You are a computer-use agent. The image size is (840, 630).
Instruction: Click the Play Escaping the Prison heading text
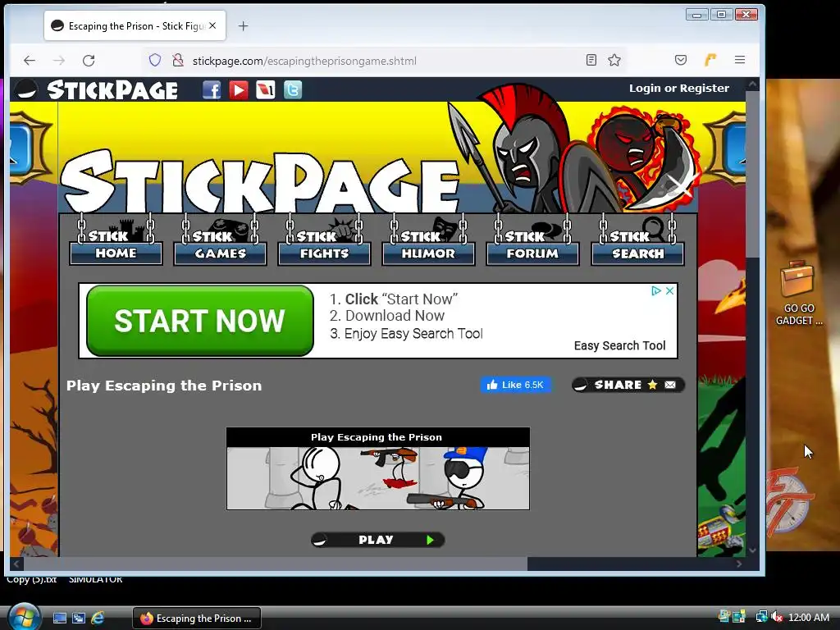pyautogui.click(x=164, y=386)
